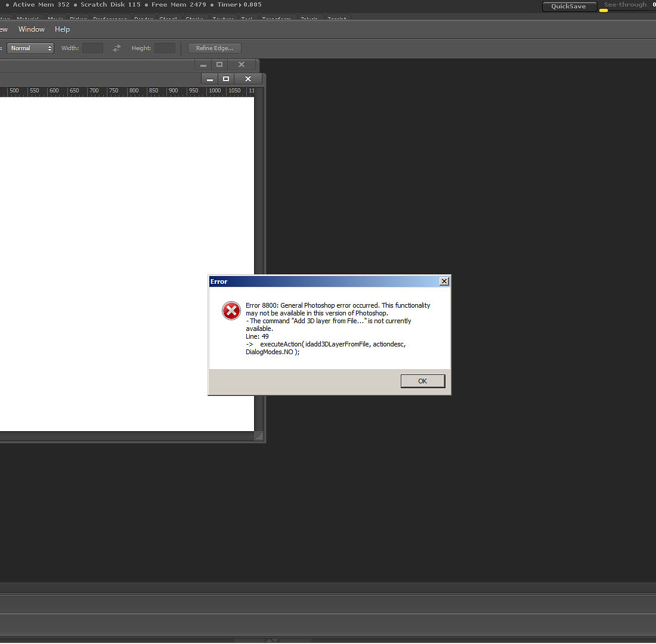This screenshot has width=656, height=644.
Task: Click the Width input field
Action: click(93, 48)
